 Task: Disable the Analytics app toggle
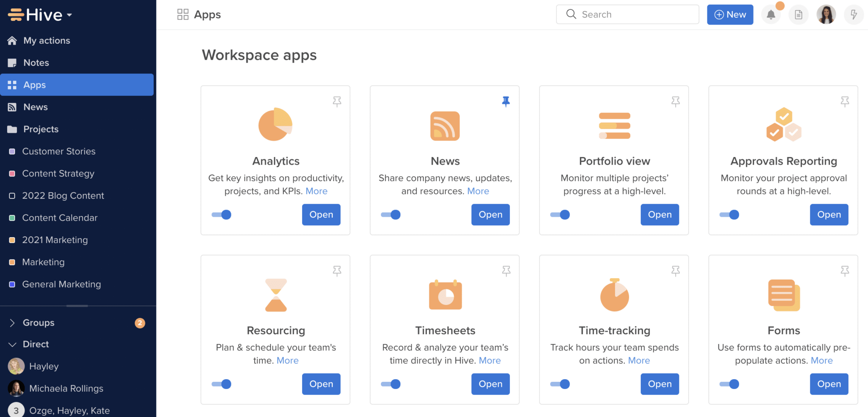[221, 214]
